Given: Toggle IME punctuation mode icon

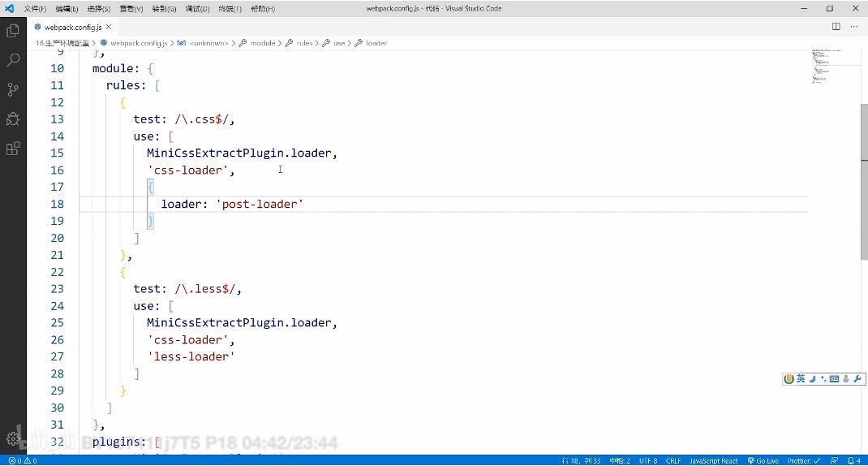Looking at the screenshot, I should click(x=823, y=379).
